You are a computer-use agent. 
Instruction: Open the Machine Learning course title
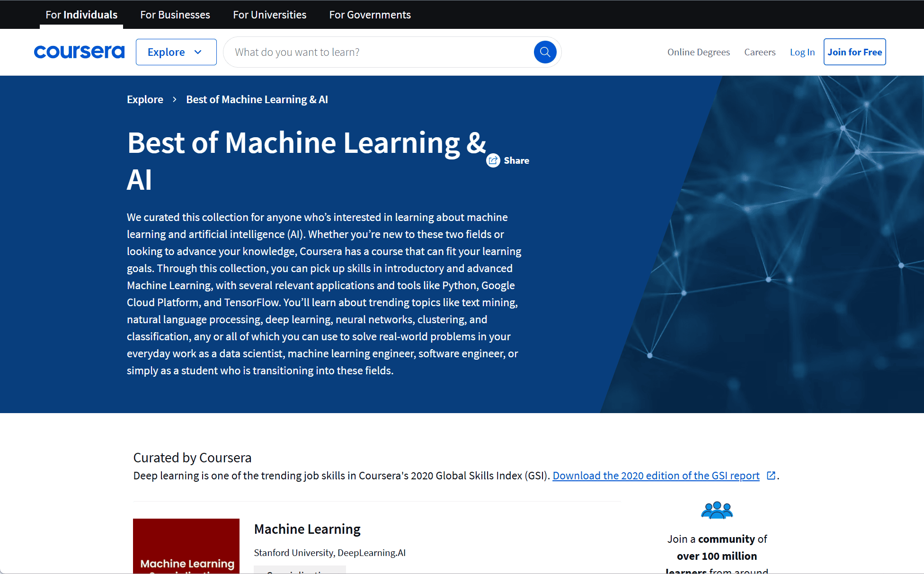(307, 529)
